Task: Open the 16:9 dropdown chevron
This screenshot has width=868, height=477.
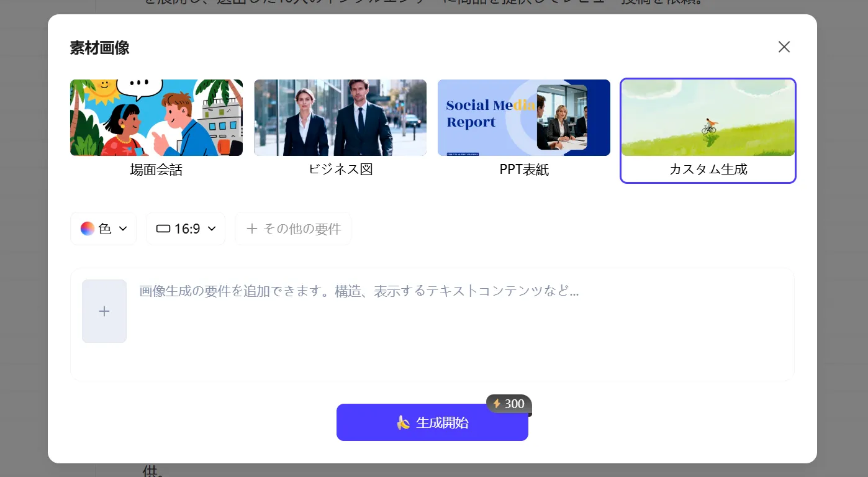Action: [x=212, y=229]
